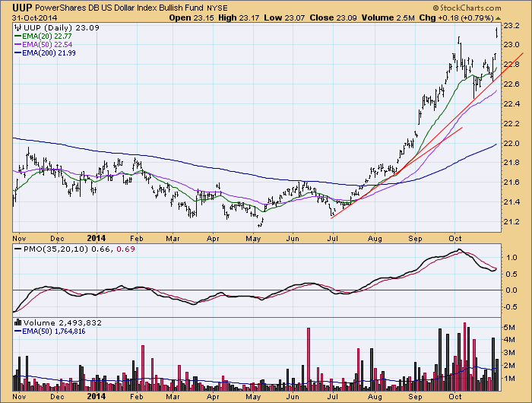Click the NYSE exchange label
Viewport: 532px width, 403px height.
217,8
